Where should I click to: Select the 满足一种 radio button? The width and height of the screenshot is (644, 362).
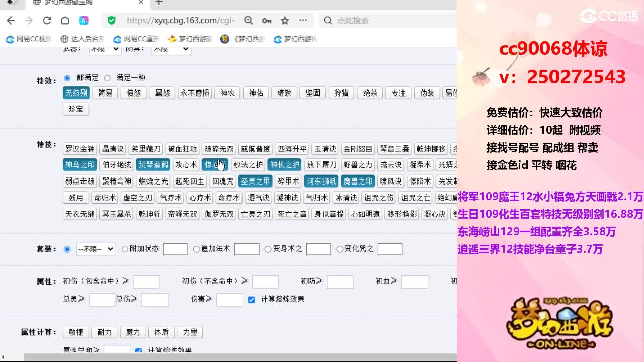pyautogui.click(x=107, y=78)
